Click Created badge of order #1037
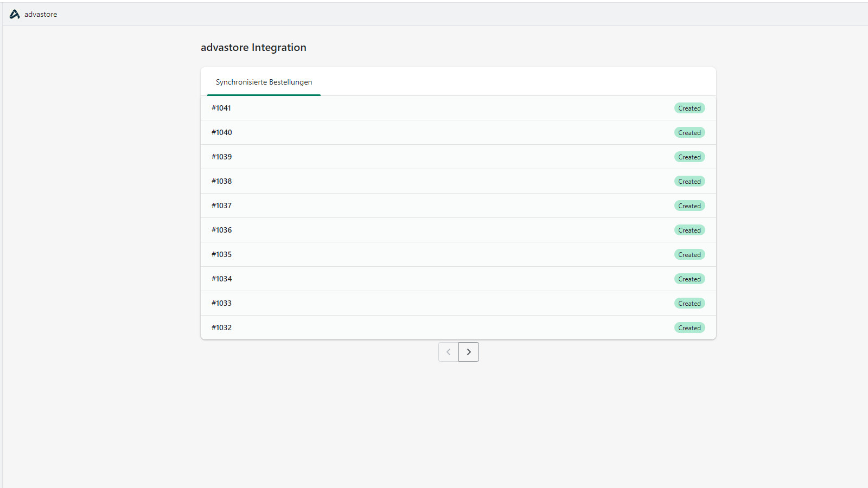The height and width of the screenshot is (488, 868). click(690, 206)
